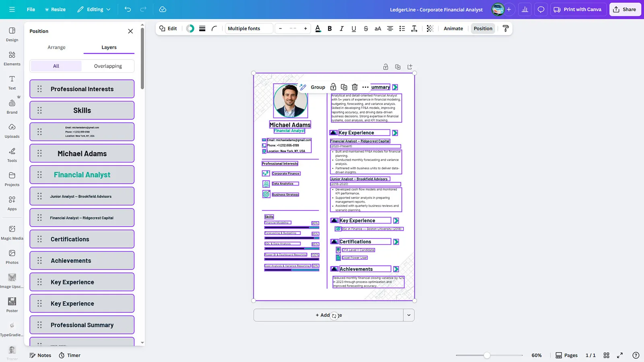The height and width of the screenshot is (362, 644).
Task: Switch layer filter to Overlapping
Action: pos(108,66)
